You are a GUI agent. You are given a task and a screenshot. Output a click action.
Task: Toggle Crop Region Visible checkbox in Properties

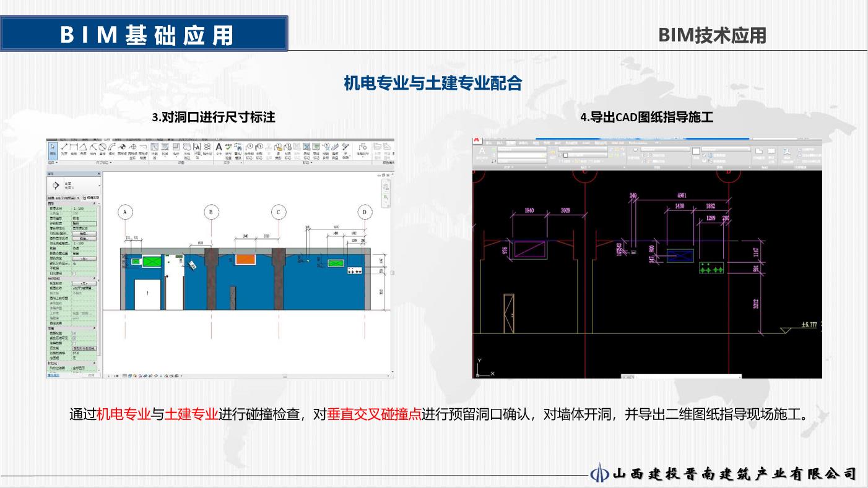point(74,338)
